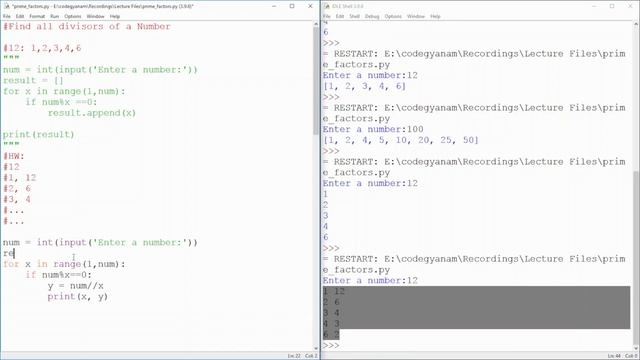Close the IDLE Shell window
This screenshot has height=360, width=640.
(630, 6)
